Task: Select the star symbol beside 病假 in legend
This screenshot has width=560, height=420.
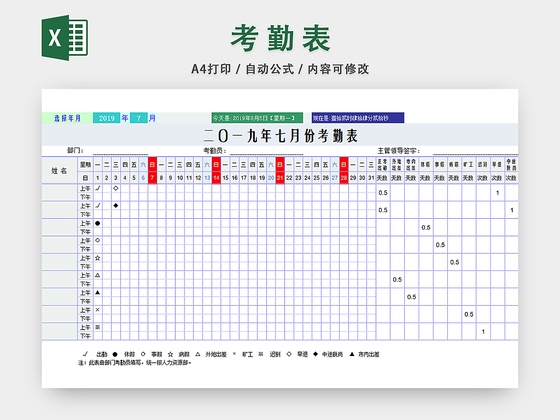Action: point(170,354)
